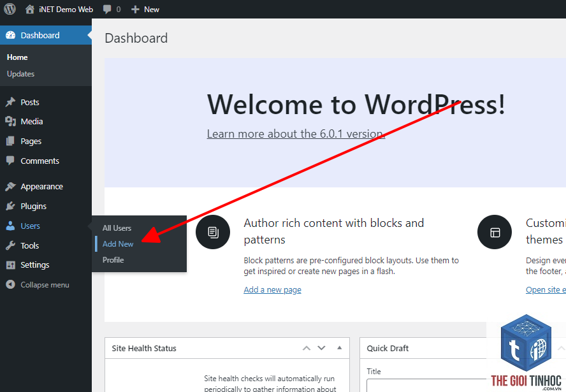
Task: Open the Dashboard menu item
Action: pyautogui.click(x=46, y=35)
